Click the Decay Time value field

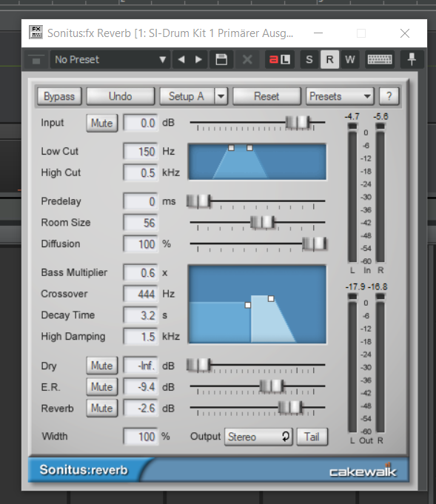point(141,315)
